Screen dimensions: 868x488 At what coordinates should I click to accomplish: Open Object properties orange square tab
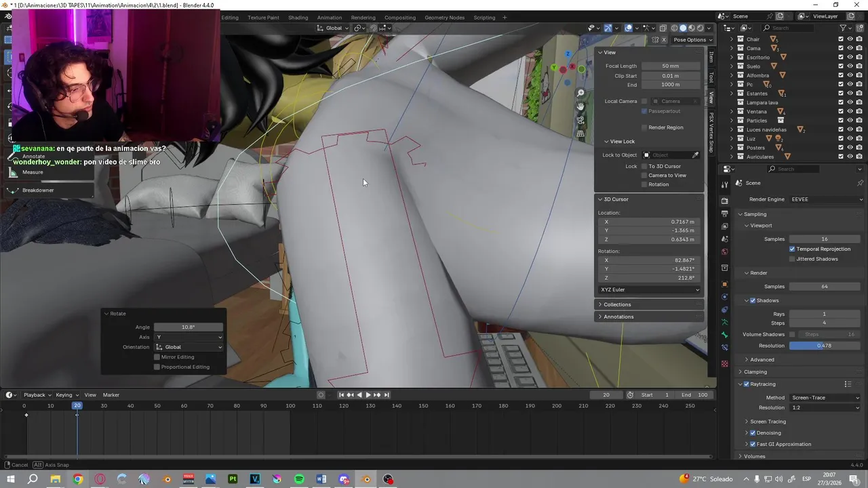point(724,284)
